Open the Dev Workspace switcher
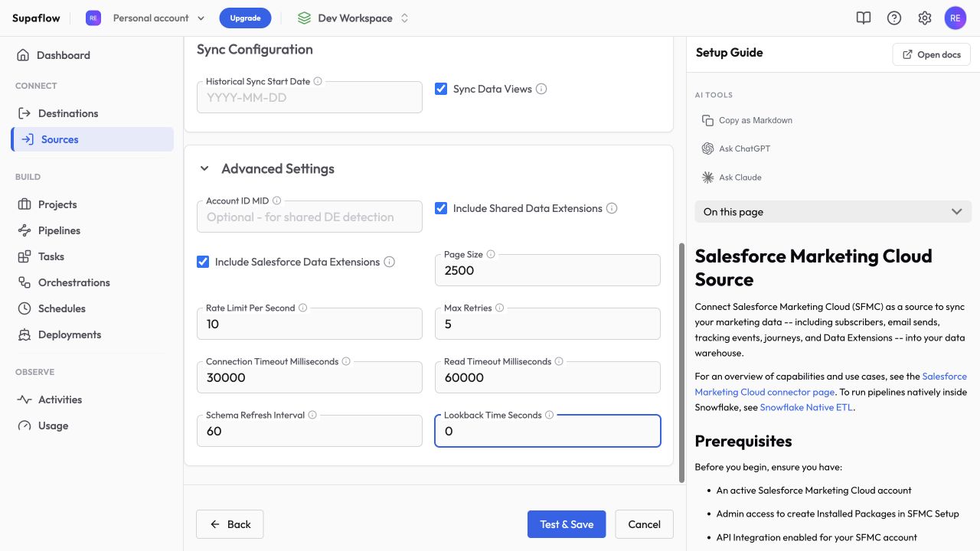The width and height of the screenshot is (980, 551). pyautogui.click(x=352, y=18)
